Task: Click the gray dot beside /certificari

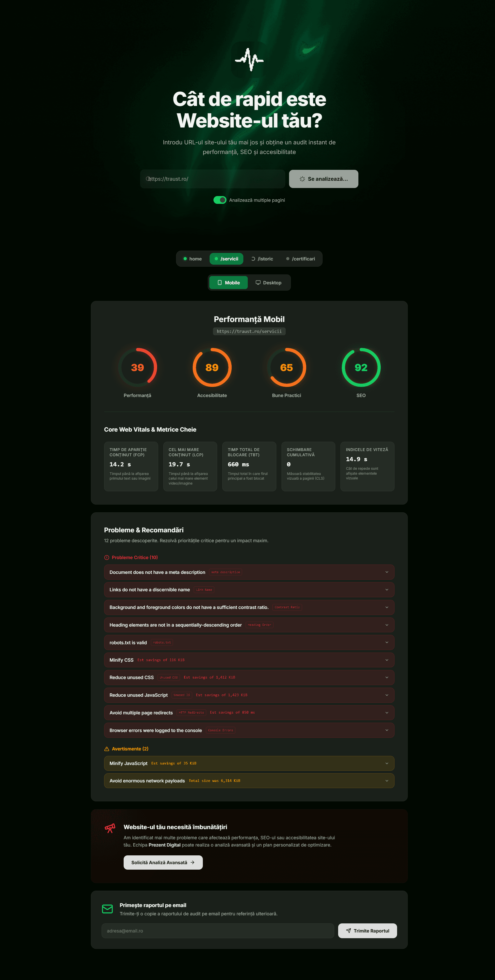Action: pyautogui.click(x=288, y=259)
